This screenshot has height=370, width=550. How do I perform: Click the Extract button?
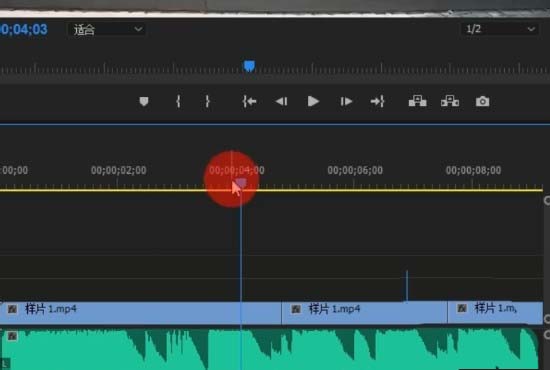click(450, 101)
